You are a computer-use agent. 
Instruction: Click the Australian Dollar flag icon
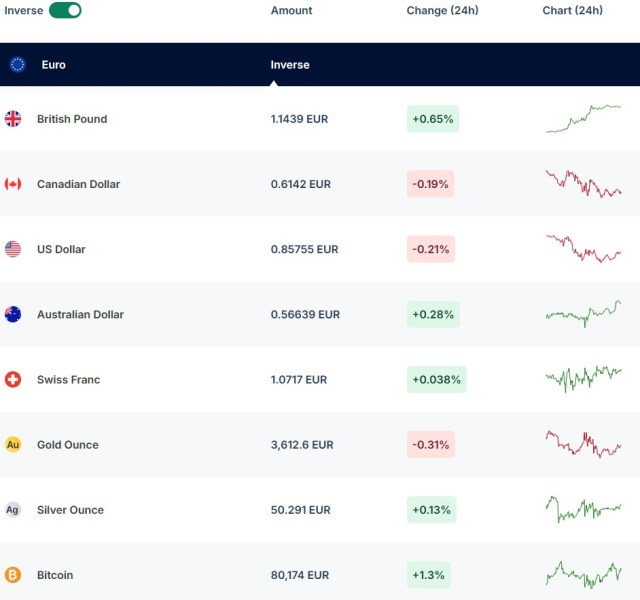(13, 314)
